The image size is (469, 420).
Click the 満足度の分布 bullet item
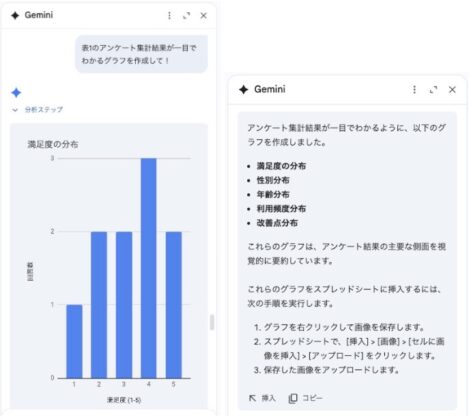(x=281, y=166)
